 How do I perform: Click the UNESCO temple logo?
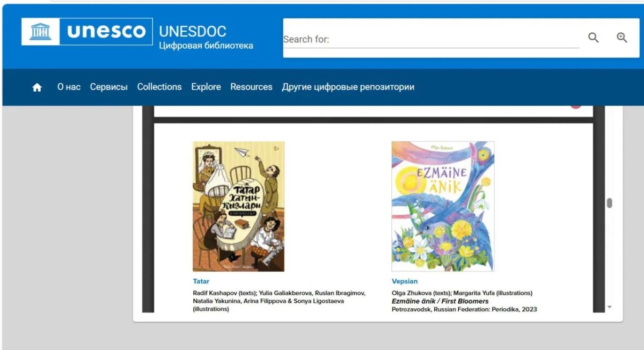click(x=41, y=32)
